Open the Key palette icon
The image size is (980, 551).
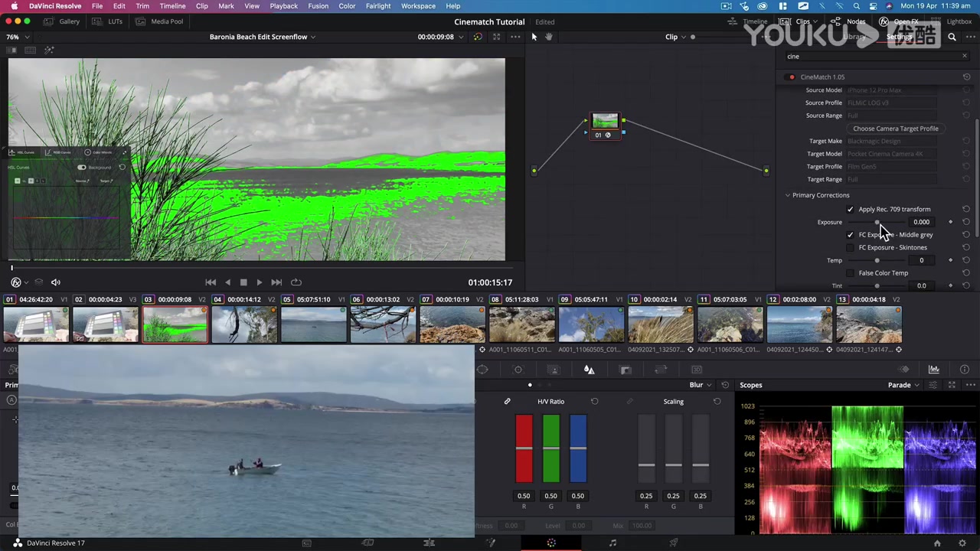626,370
